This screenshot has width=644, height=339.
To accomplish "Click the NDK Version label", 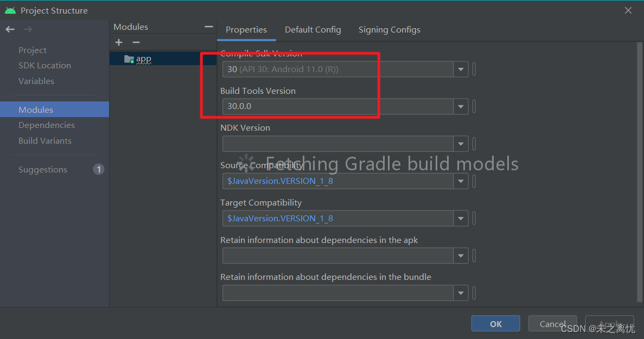I will point(245,127).
